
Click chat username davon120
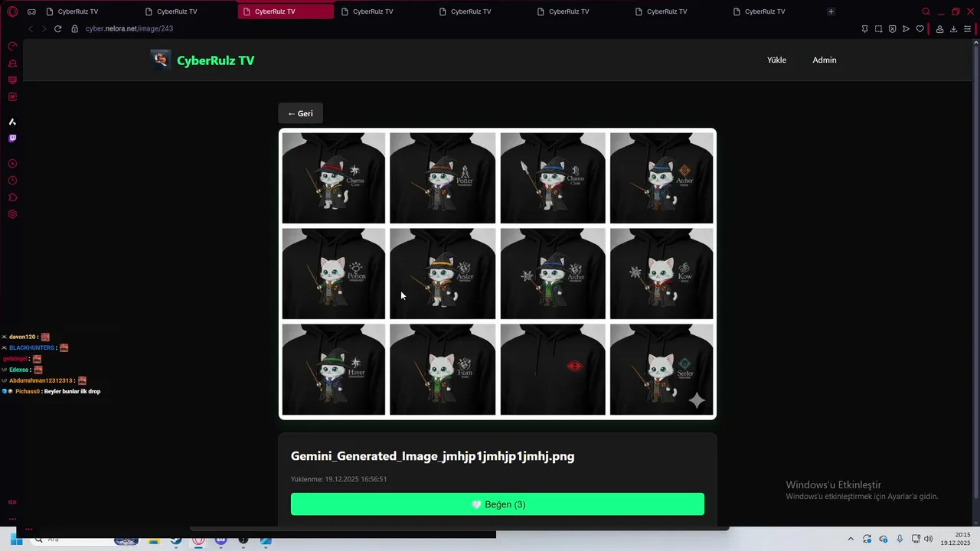pos(22,337)
